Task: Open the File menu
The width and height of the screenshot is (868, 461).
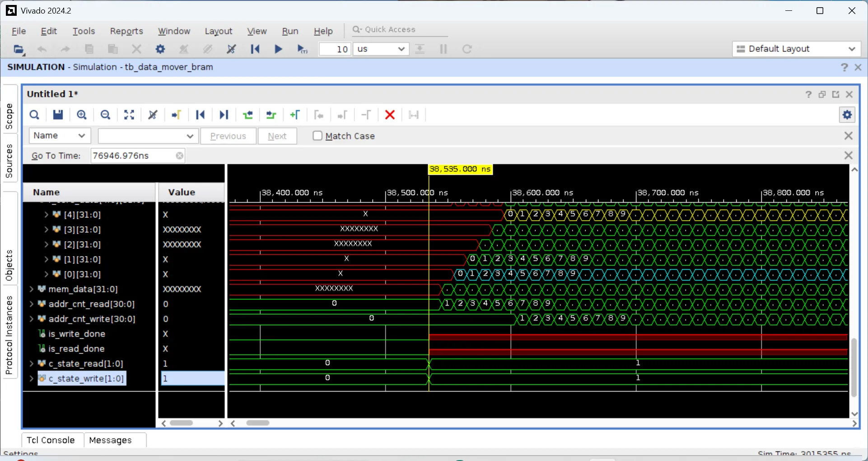Action: [19, 31]
